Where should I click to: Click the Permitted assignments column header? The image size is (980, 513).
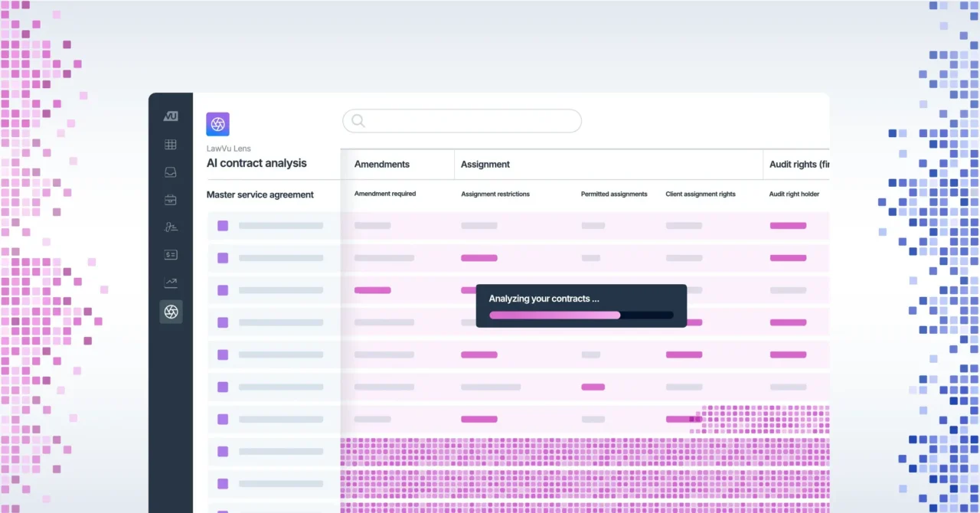click(614, 194)
